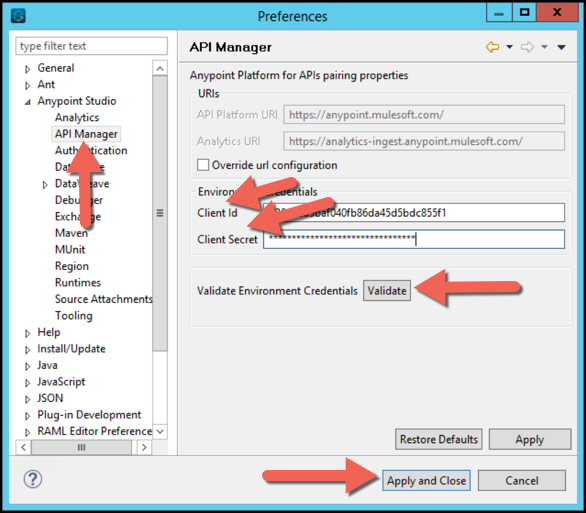Viewport: 586px width, 513px height.
Task: Expand the Help tree node
Action: [27, 333]
